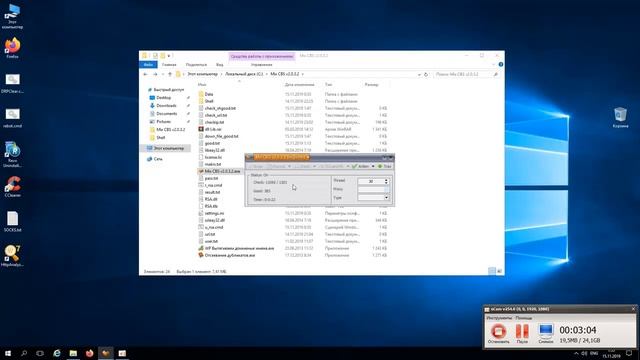Screen dimensions: 640x360
Task: Open the Type combo box in Mix CBS
Action: click(x=373, y=198)
